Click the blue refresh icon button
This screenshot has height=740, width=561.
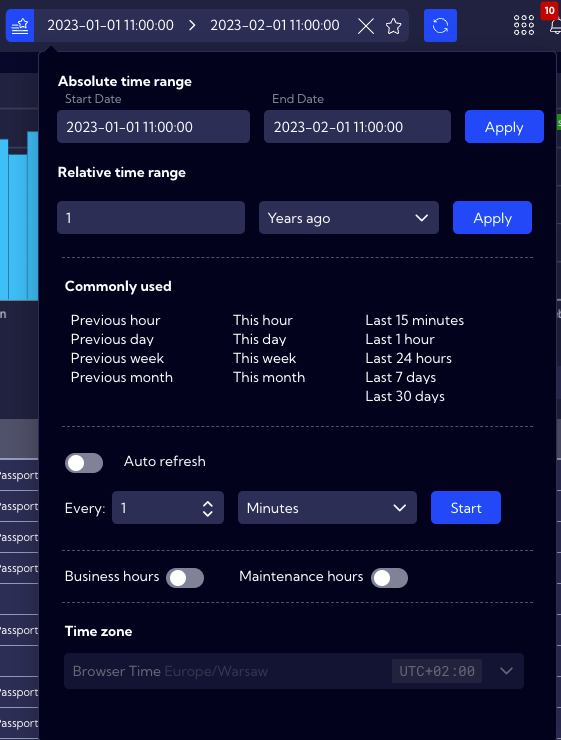click(x=440, y=25)
